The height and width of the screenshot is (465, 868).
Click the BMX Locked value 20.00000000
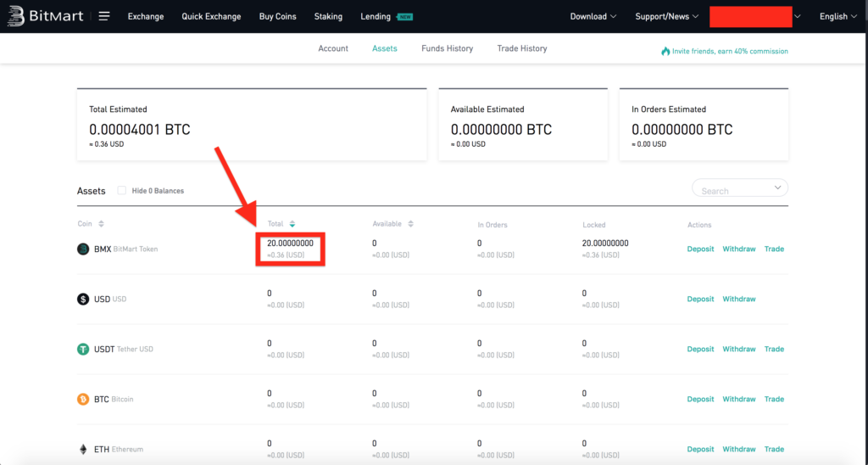click(x=605, y=244)
